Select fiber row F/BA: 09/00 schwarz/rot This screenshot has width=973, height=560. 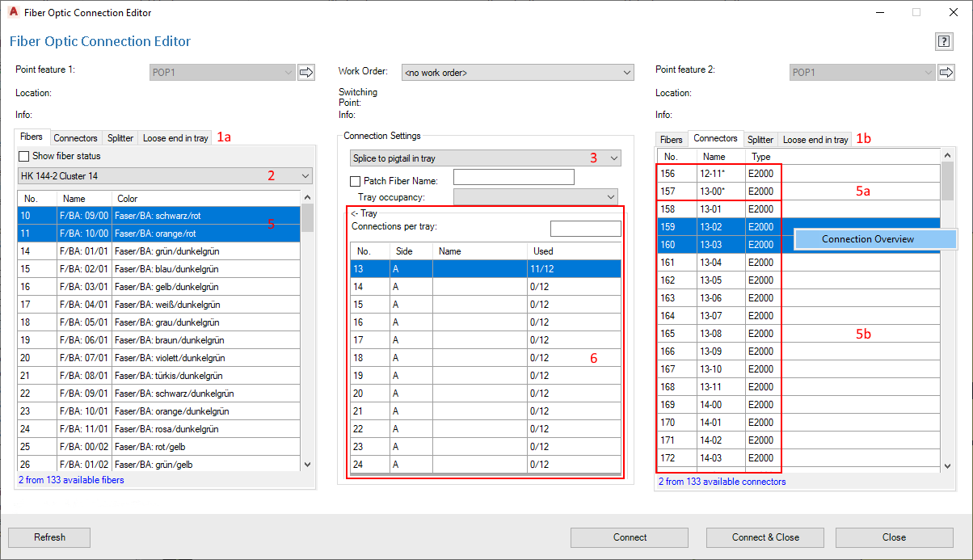pyautogui.click(x=159, y=216)
